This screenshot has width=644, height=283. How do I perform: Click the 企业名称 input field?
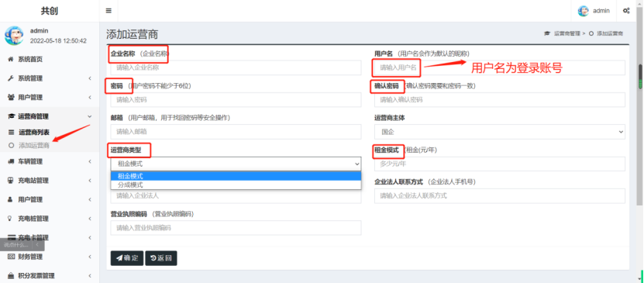(x=236, y=67)
